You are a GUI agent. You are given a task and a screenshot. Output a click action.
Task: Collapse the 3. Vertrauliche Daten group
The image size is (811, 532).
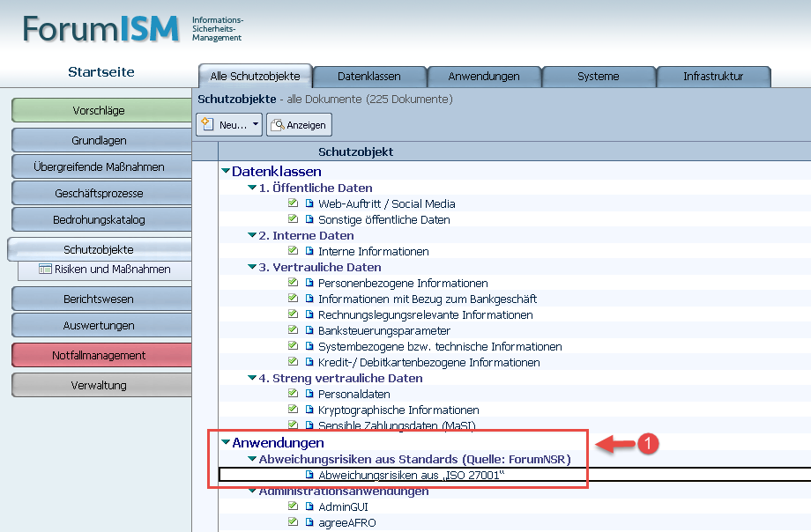(x=252, y=268)
